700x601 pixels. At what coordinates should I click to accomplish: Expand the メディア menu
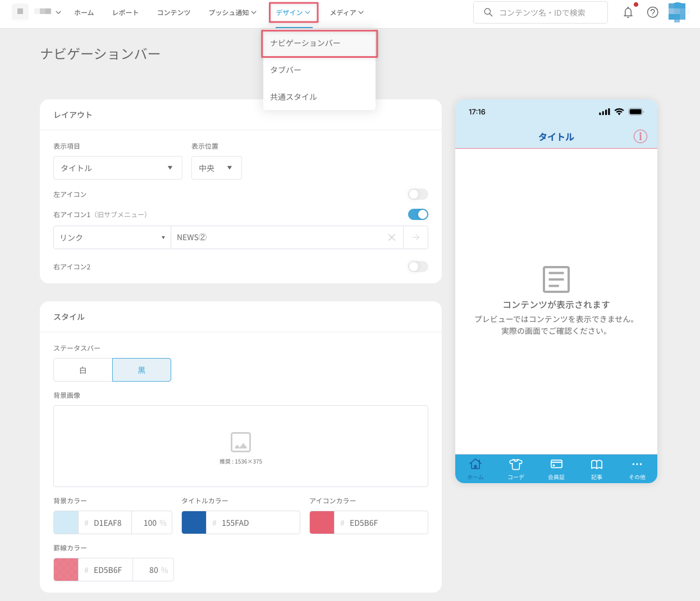point(346,12)
